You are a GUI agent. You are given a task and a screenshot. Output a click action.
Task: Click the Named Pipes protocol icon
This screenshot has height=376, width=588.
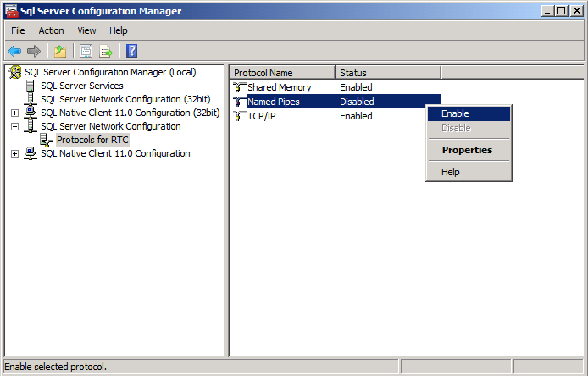click(239, 102)
